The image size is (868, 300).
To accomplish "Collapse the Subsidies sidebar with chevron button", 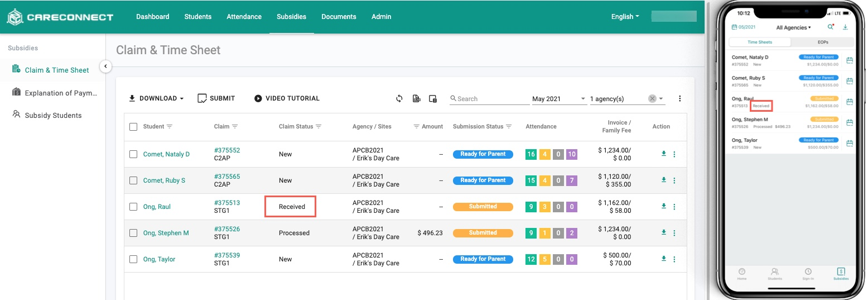I will pos(105,66).
